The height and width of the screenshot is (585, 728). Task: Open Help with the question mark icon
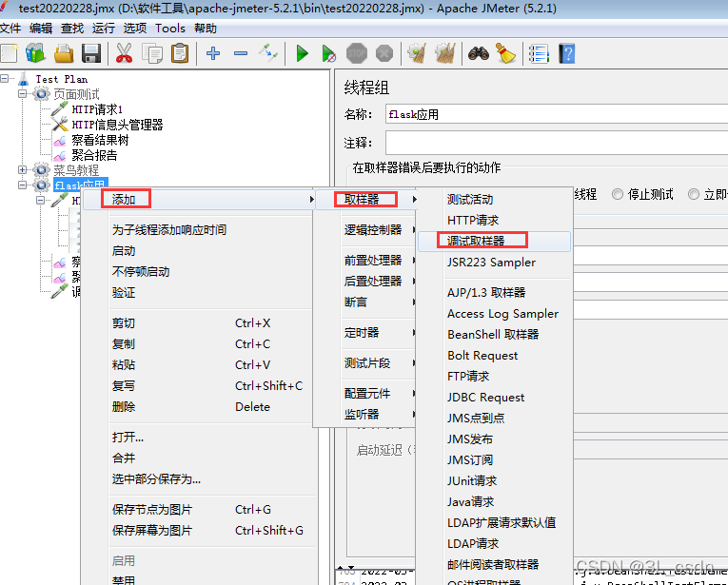567,53
